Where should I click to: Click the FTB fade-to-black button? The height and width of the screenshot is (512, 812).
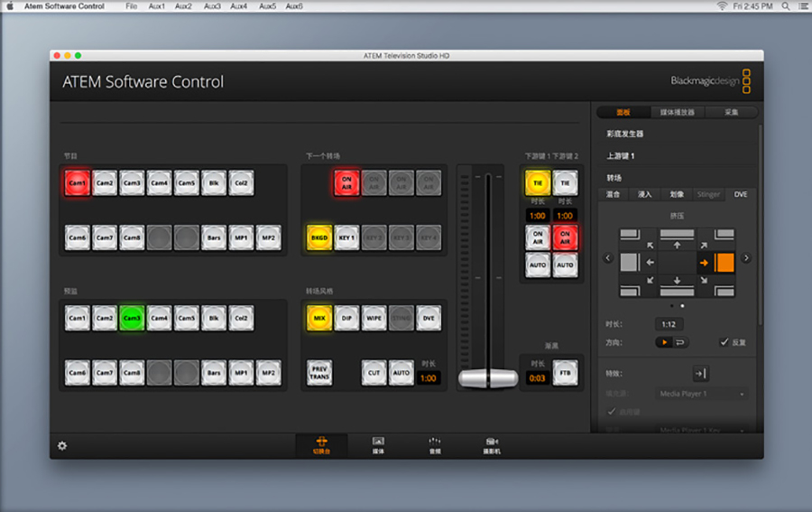565,373
